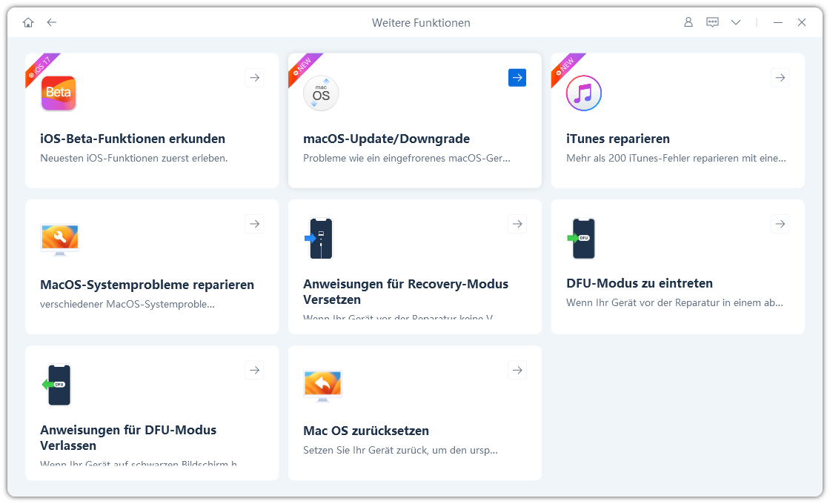
Task: Select "DFU-Modus zu eintreten" heading
Action: tap(639, 283)
